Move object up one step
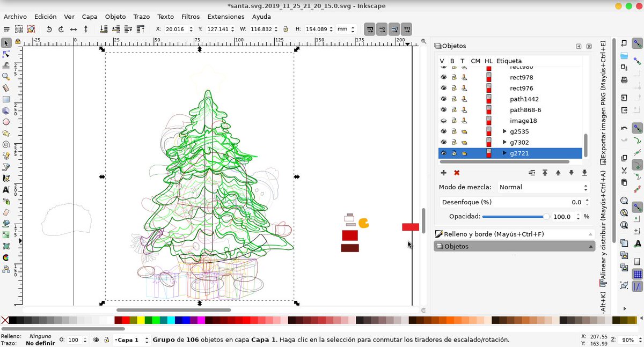The height and width of the screenshot is (347, 644). [558, 173]
